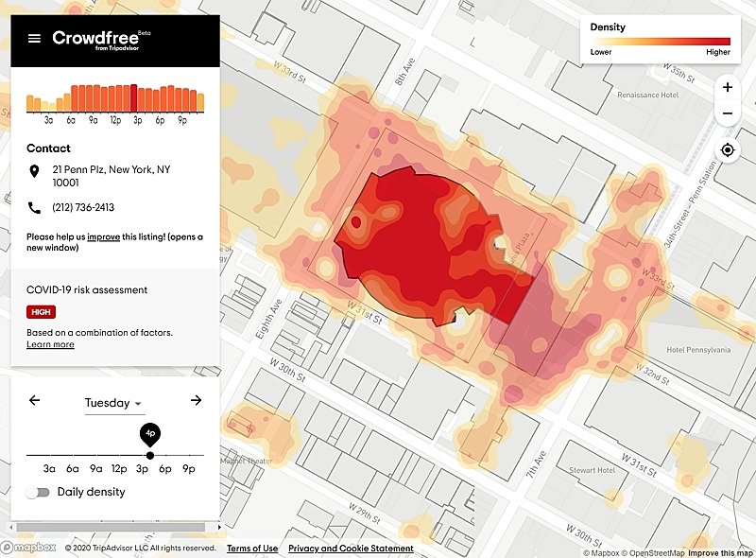Viewport: 756px width, 558px height.
Task: Click scrollbar right arrow under panel
Action: point(219,528)
